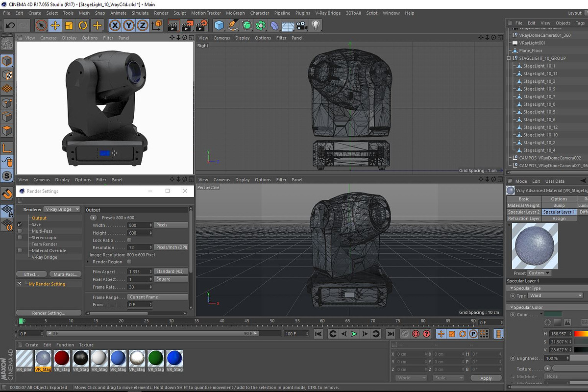Add a Light object bulb icon
The image size is (588, 392).
click(316, 25)
